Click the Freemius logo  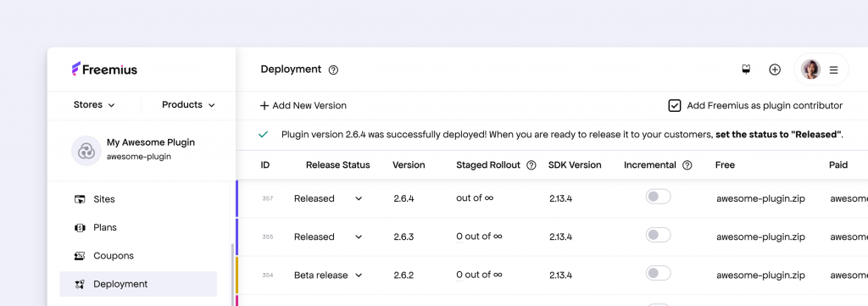[104, 70]
